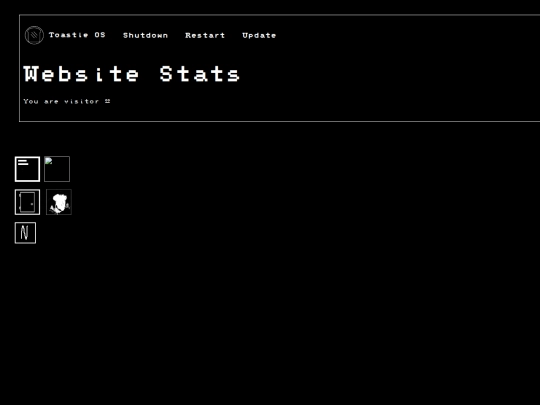
Task: Open the window icon with text lines
Action: (27, 169)
